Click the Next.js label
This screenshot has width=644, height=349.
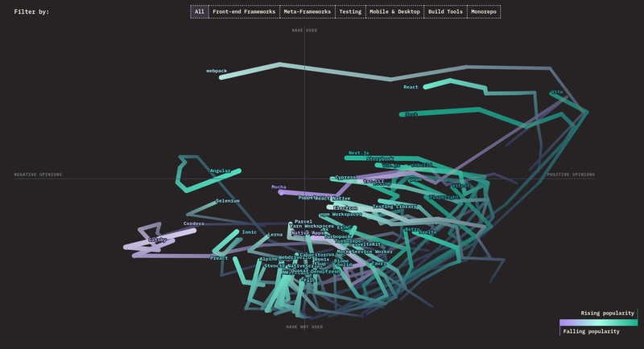point(358,153)
